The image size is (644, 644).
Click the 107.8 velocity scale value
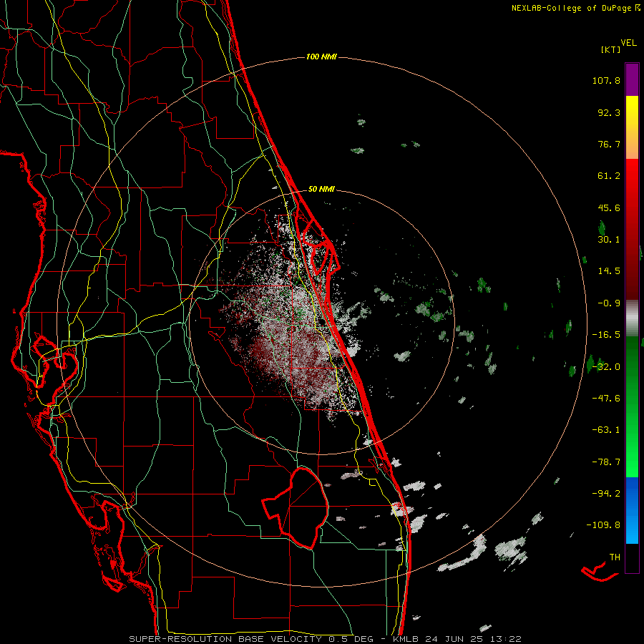point(606,80)
